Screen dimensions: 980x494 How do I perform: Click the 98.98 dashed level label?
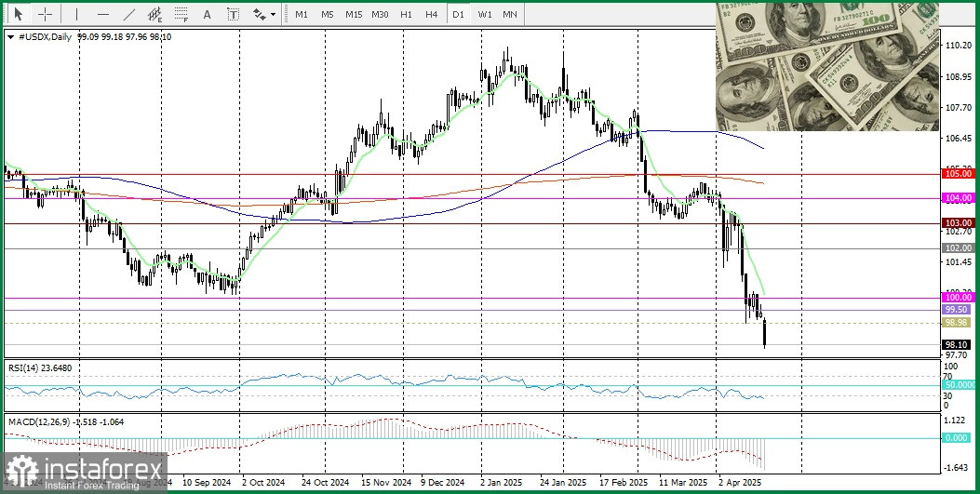point(957,322)
